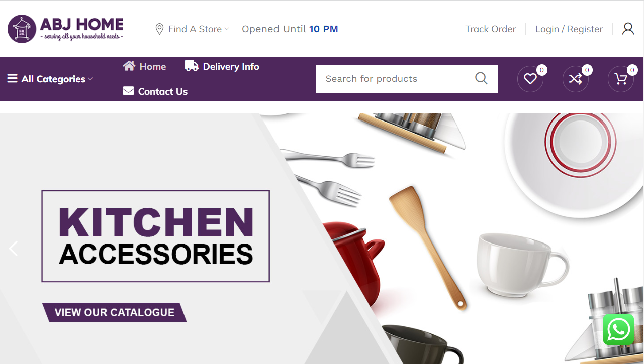This screenshot has width=644, height=364.
Task: Click the Login / Register link
Action: (569, 29)
